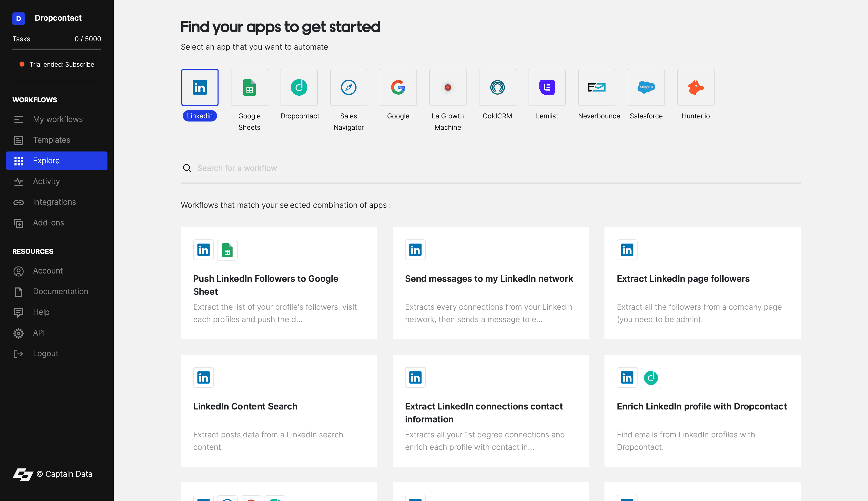868x501 pixels.
Task: Select the Hunter.io fox tile
Action: click(x=696, y=87)
